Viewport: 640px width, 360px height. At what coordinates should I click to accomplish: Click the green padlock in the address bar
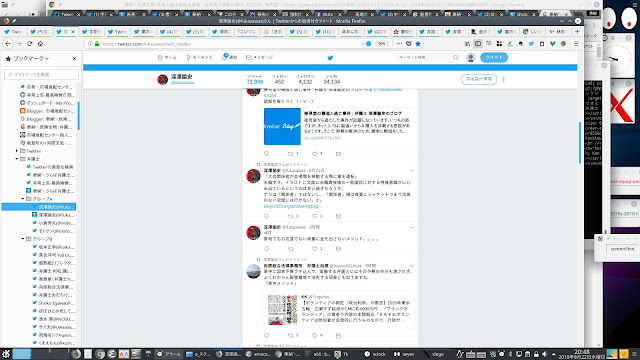tap(97, 44)
